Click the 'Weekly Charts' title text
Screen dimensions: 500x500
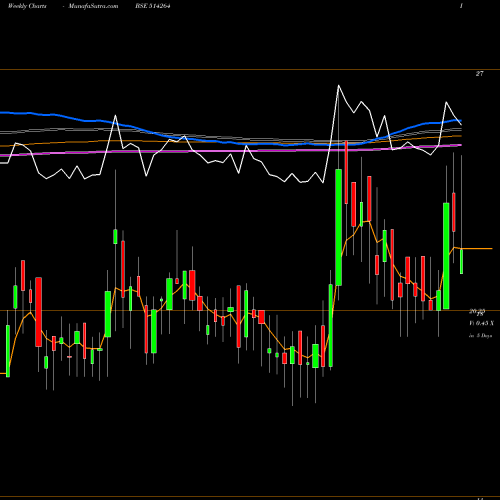[x=27, y=6]
